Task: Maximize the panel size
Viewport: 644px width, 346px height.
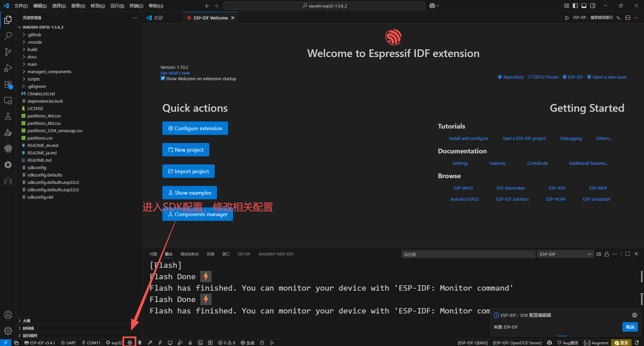Action: (628, 254)
